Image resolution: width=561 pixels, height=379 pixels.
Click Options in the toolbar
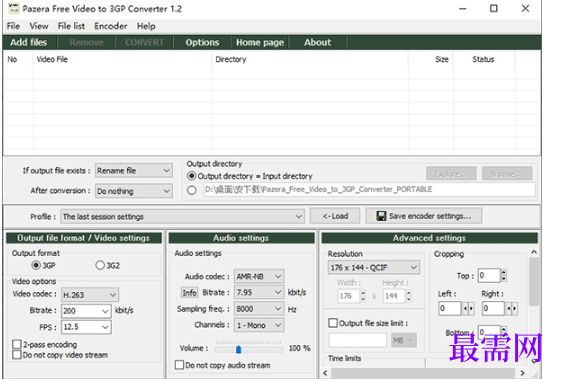(202, 43)
